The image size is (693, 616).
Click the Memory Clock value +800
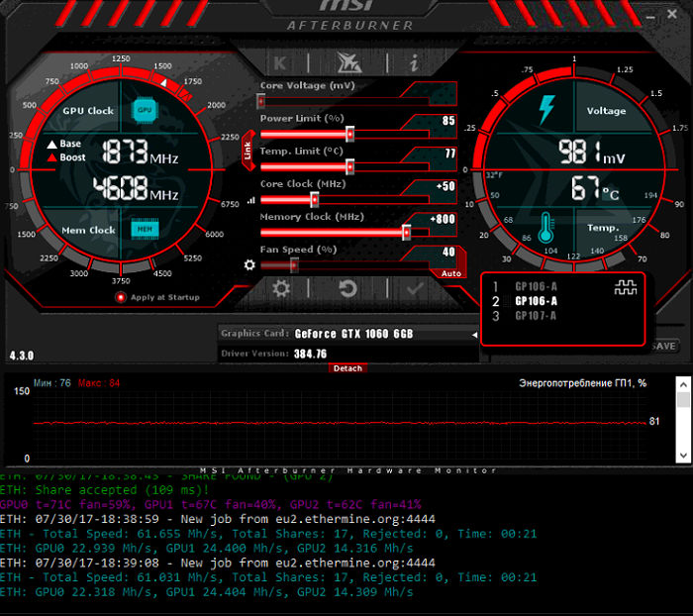tap(443, 219)
